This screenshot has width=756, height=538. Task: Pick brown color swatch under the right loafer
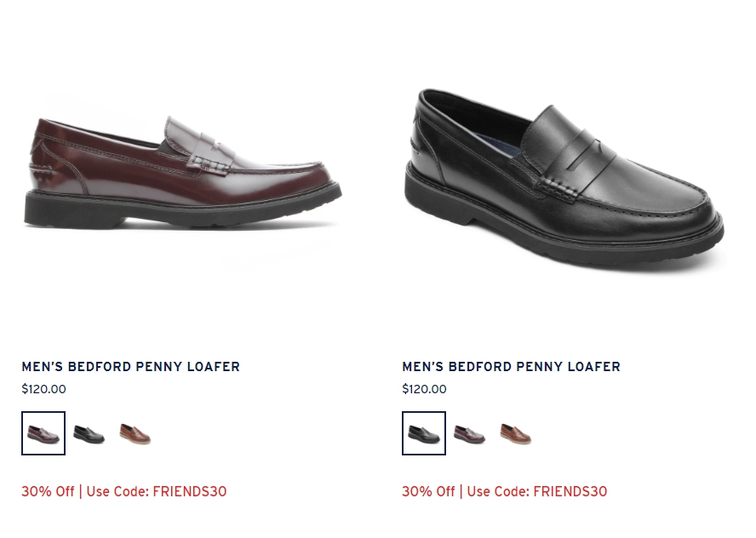pos(515,433)
